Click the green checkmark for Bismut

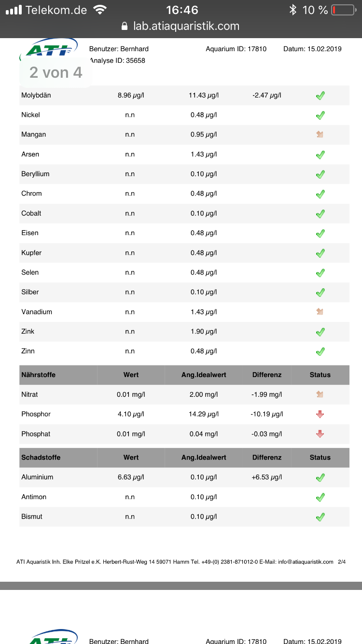point(320,517)
